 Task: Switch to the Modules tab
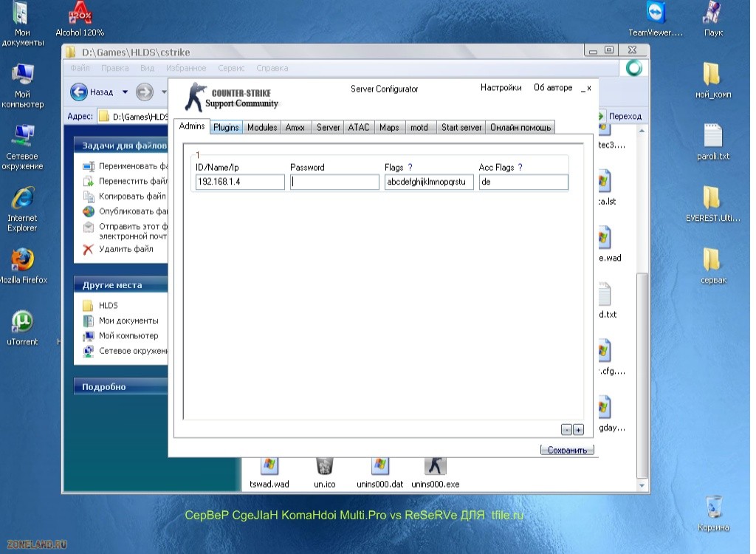coord(262,127)
